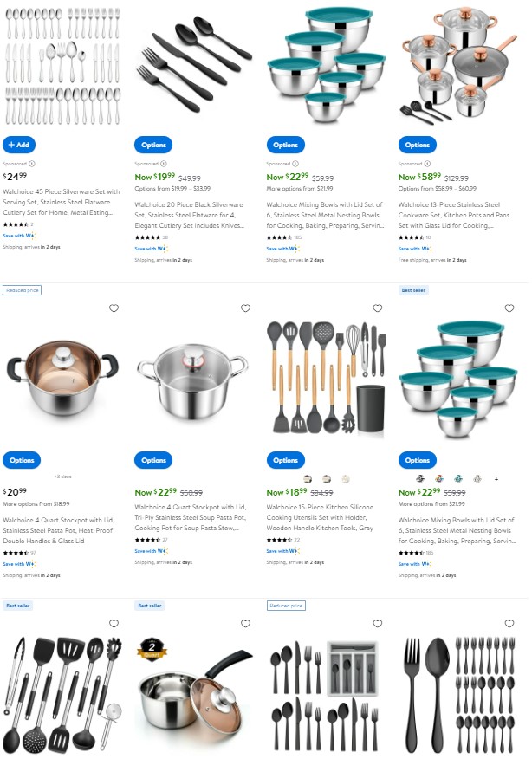The image size is (532, 759).
Task: Select the teal color swatch for Mixing Bowls
Action: [458, 479]
